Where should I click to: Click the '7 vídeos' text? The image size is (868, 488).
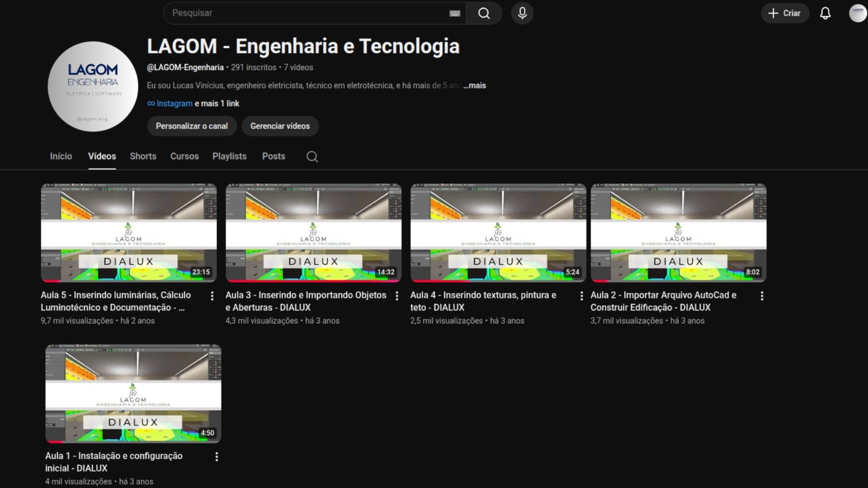[x=298, y=68]
